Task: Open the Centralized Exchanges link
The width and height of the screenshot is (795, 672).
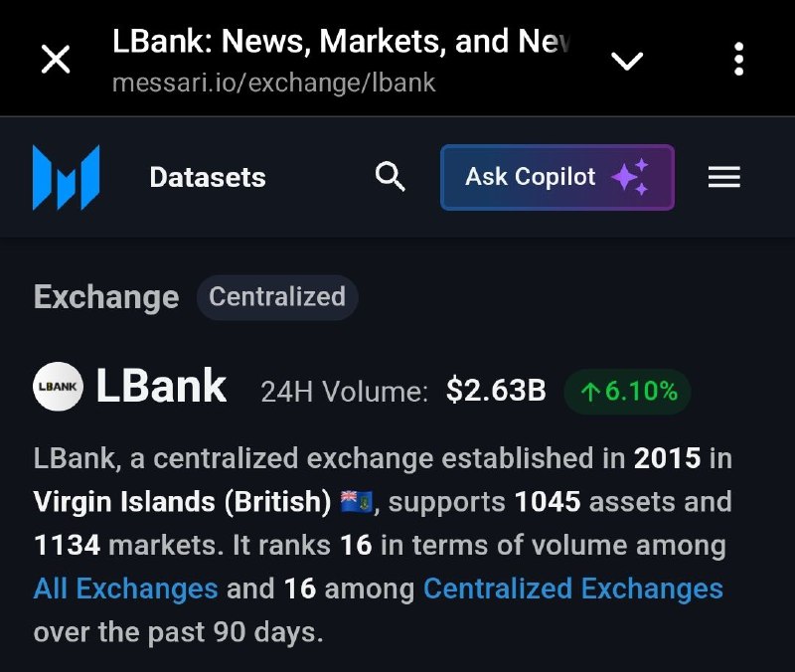Action: [x=573, y=588]
